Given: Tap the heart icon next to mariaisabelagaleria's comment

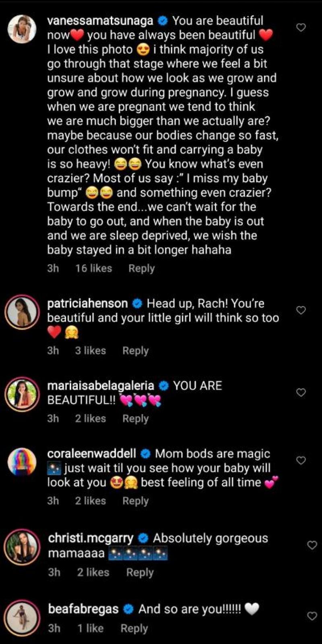Looking at the screenshot, I should click(300, 392).
